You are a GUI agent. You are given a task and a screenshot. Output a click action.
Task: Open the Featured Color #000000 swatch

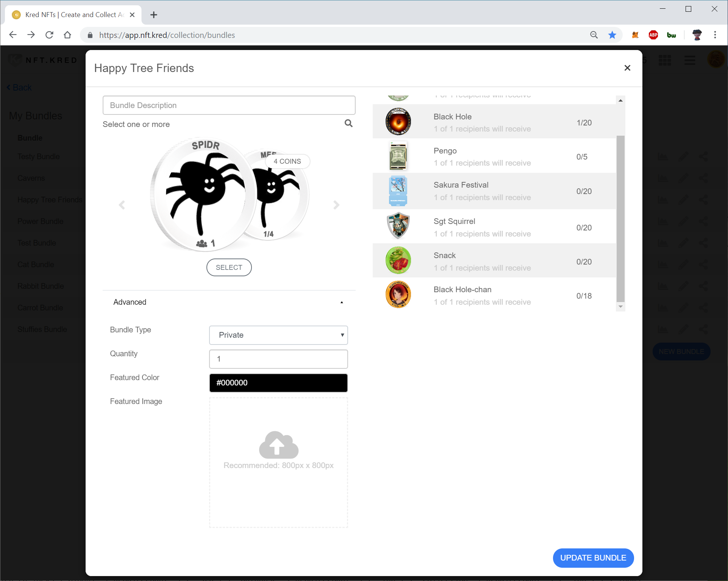click(278, 383)
